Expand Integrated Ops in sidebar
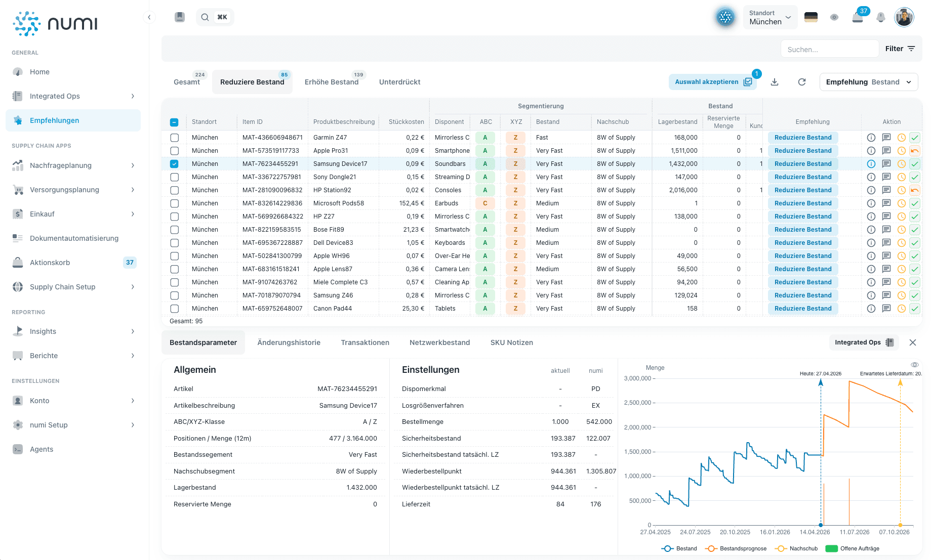 tap(73, 96)
